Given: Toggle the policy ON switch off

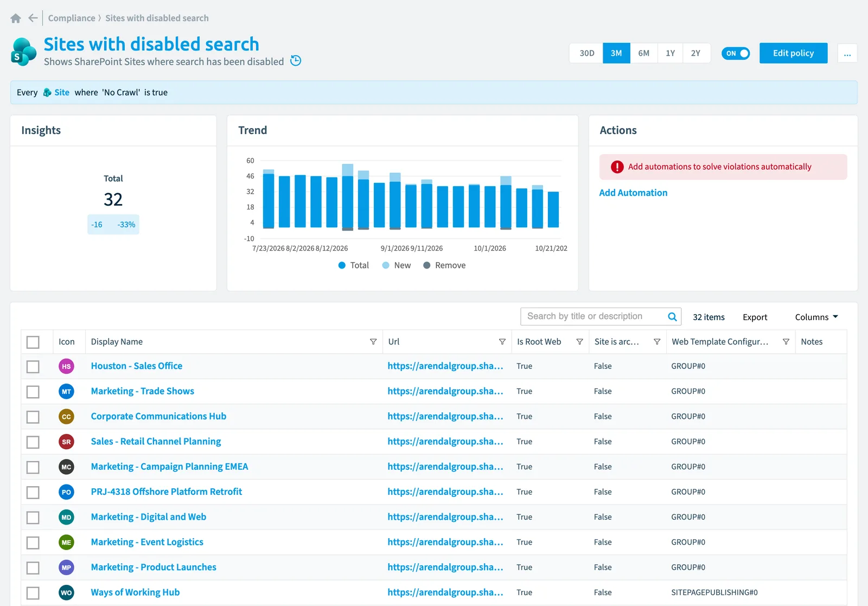Looking at the screenshot, I should (736, 53).
